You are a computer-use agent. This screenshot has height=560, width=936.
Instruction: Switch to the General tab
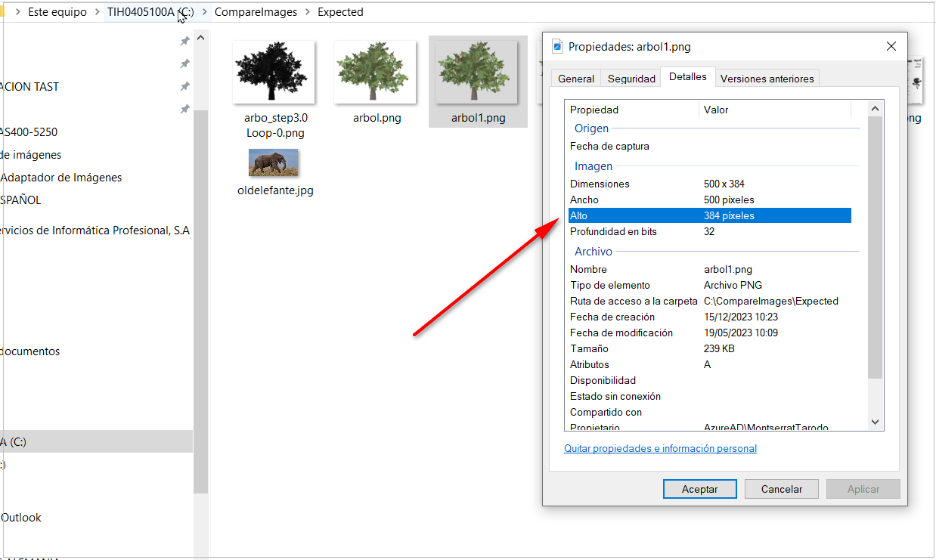point(576,79)
